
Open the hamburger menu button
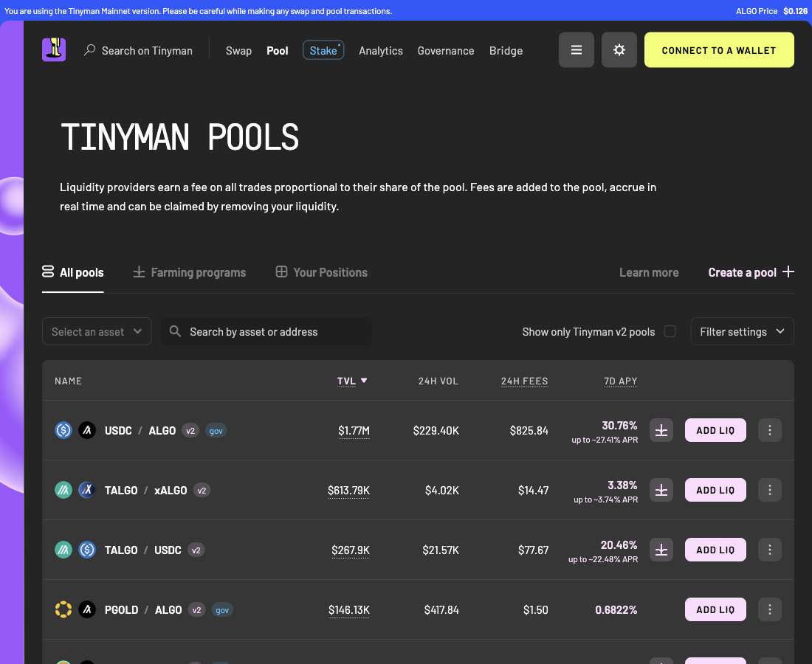click(x=577, y=49)
